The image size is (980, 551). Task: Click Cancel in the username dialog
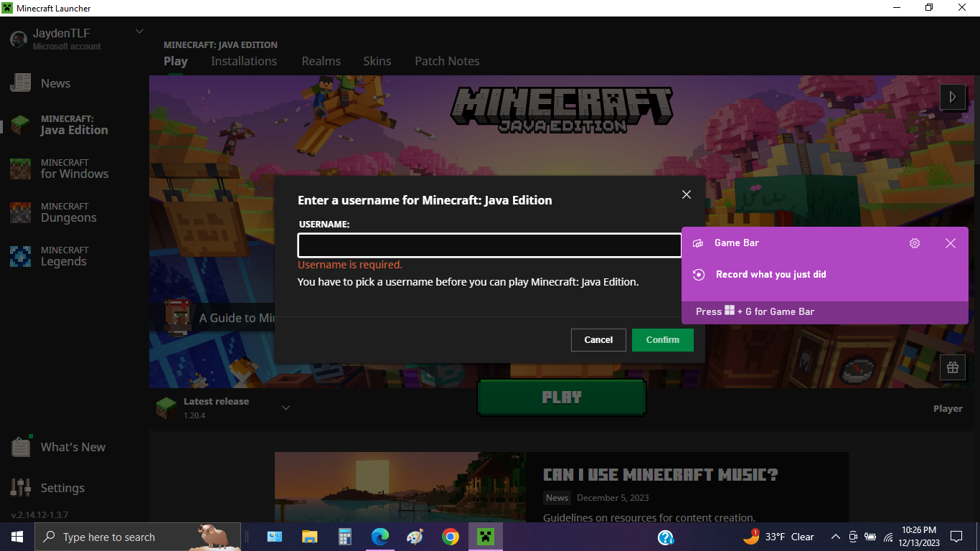598,340
